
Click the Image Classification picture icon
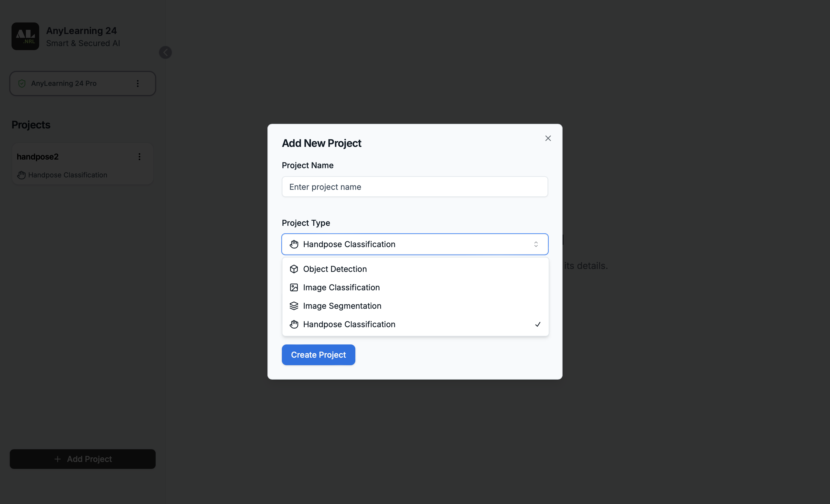[294, 287]
